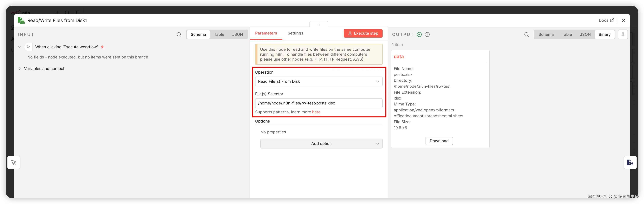Grab the panel drag handle at top
644x204 pixels.
[x=319, y=25]
